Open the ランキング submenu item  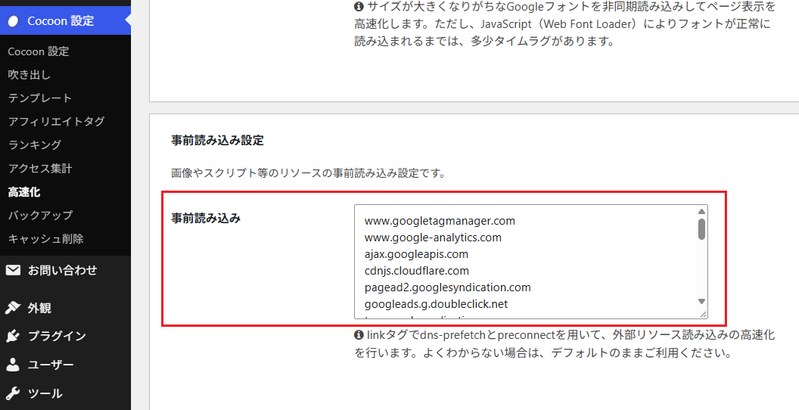tap(35, 145)
